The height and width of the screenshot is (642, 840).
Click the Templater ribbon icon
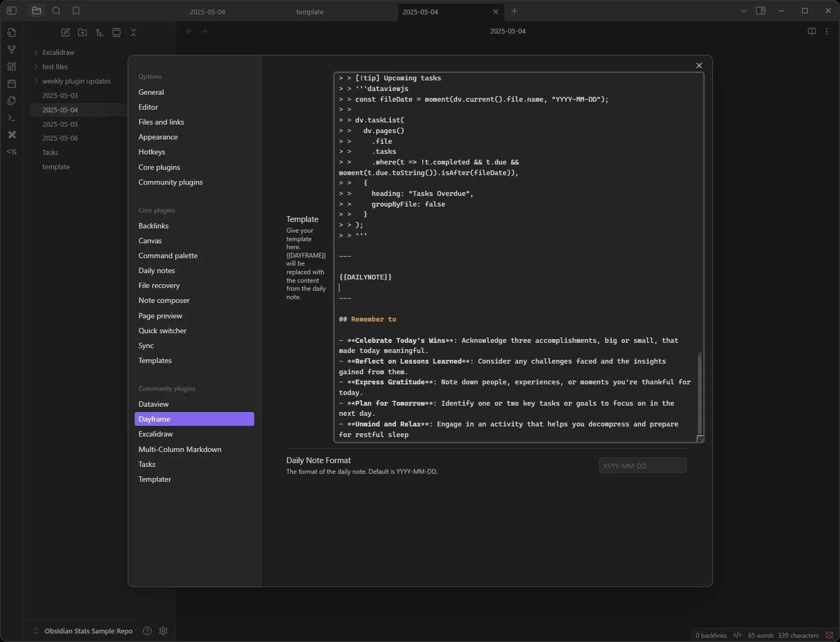point(12,152)
